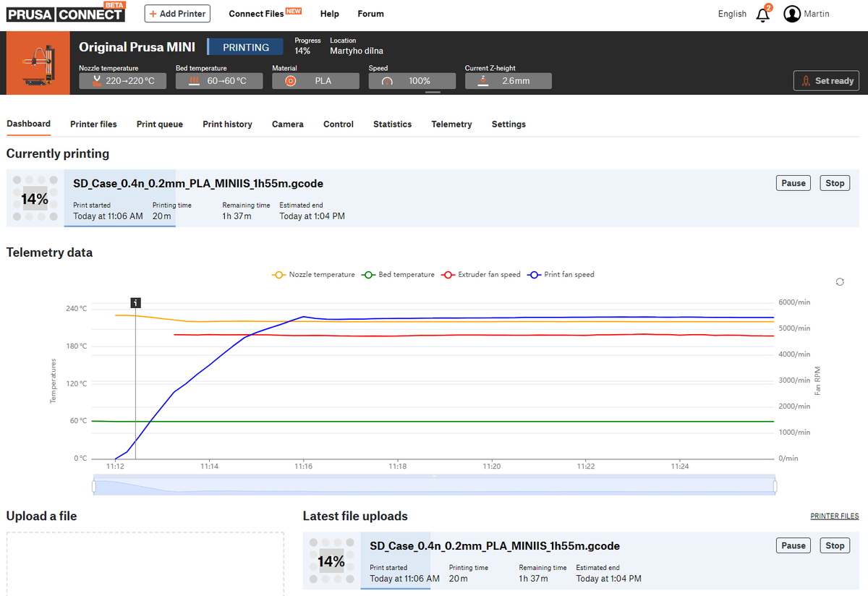
Task: Toggle Bed temperature legend series
Action: (x=399, y=275)
